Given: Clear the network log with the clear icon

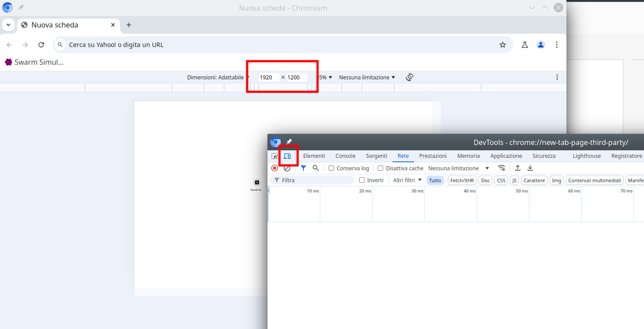Looking at the screenshot, I should 287,168.
